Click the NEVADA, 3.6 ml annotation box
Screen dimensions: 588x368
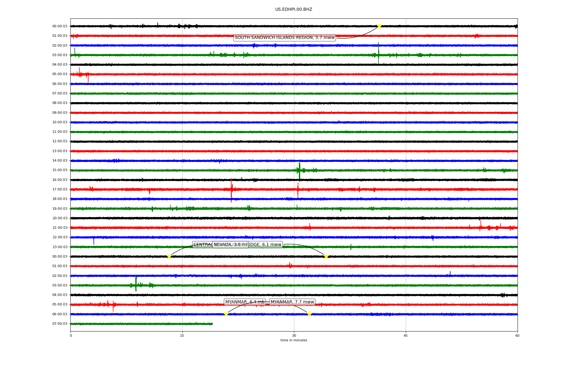[230, 245]
